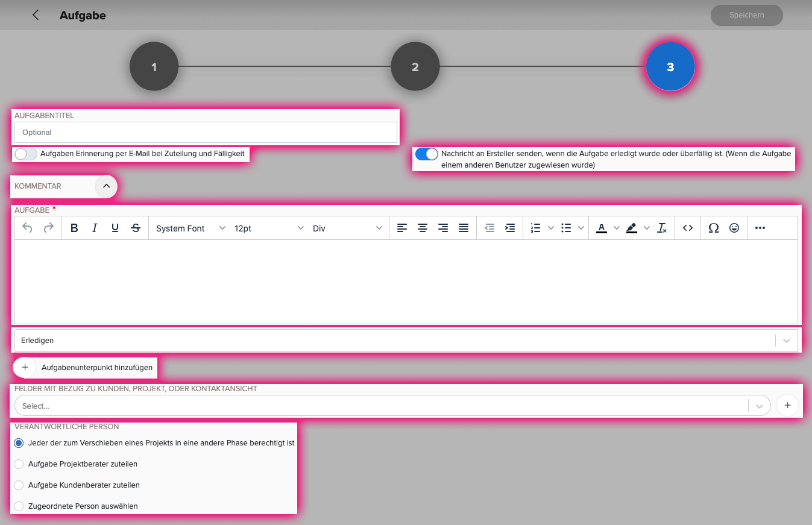Toggle bold formatting in editor toolbar
The width and height of the screenshot is (812, 525).
point(74,228)
